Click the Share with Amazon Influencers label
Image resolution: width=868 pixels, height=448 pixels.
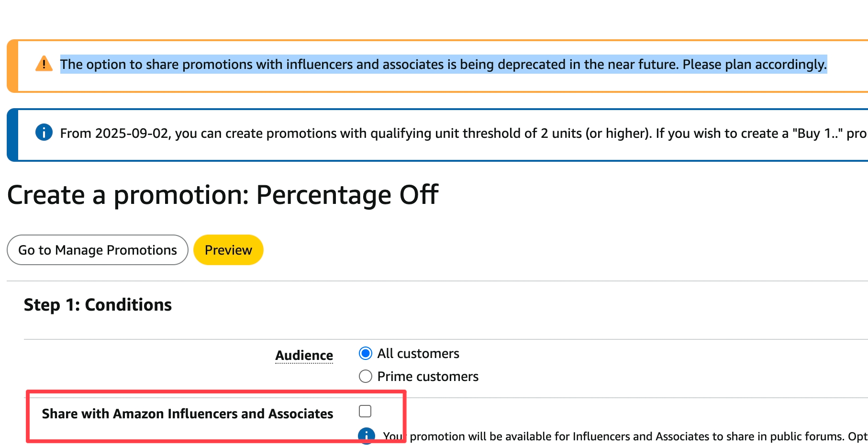(x=188, y=414)
